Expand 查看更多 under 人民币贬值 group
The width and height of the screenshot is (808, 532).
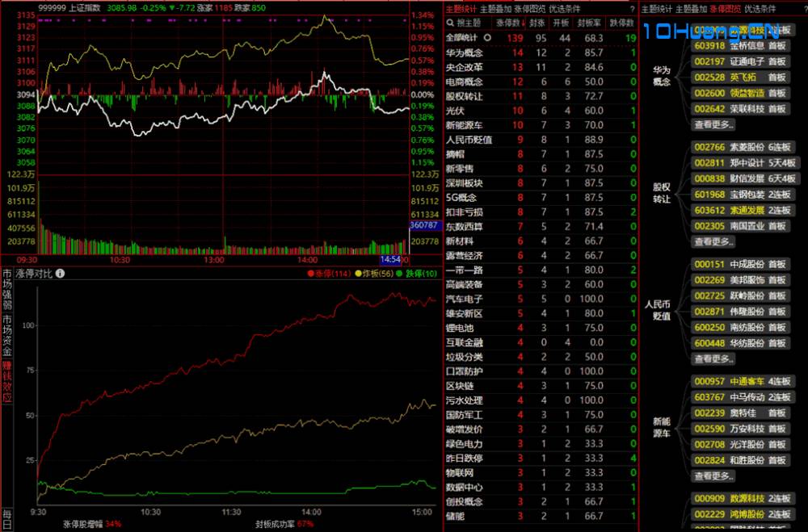[713, 358]
